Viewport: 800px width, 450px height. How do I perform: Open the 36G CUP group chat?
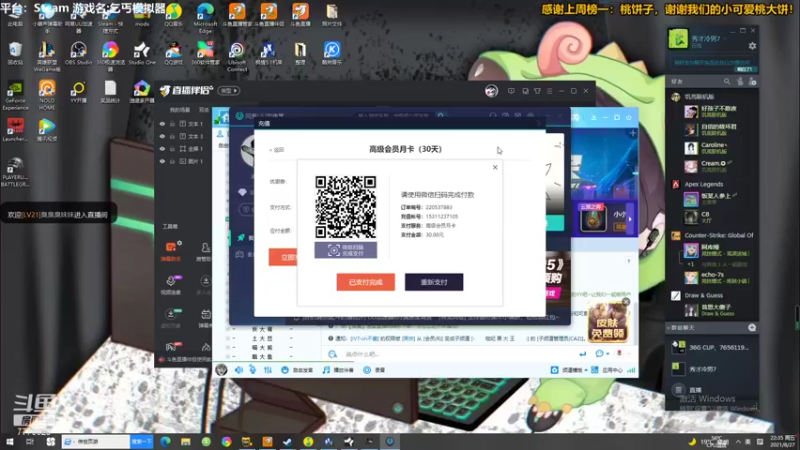coord(712,347)
